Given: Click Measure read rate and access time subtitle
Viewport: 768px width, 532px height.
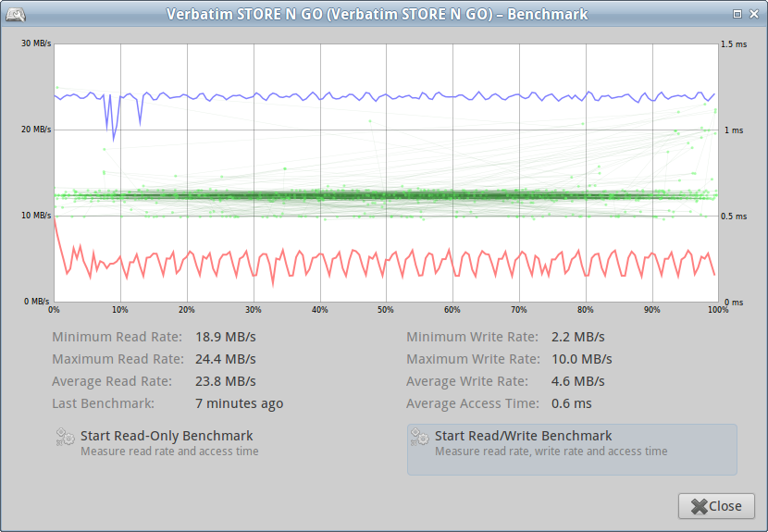Looking at the screenshot, I should point(169,452).
